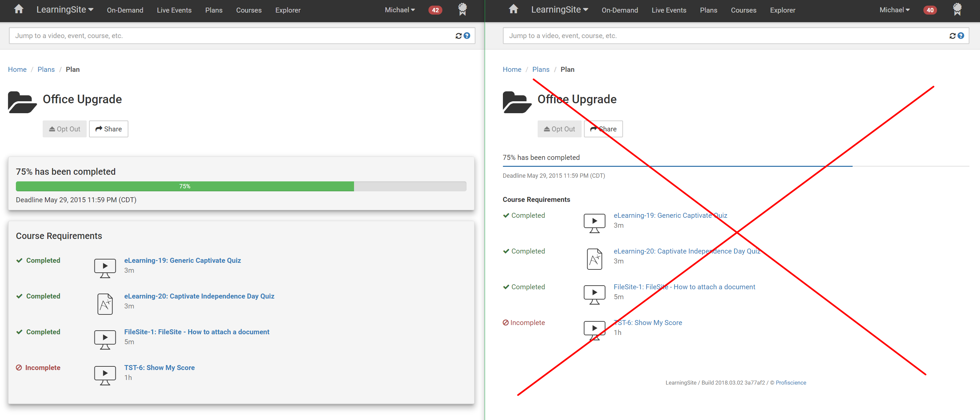Click the home icon in right window navbar
This screenshot has height=420, width=980.
point(513,9)
